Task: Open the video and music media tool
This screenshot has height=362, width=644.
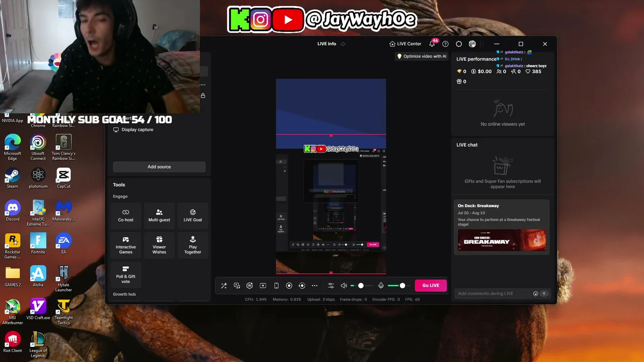Action: [237, 286]
